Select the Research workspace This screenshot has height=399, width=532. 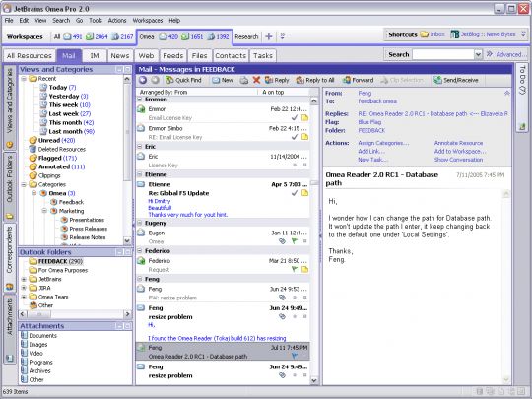246,36
